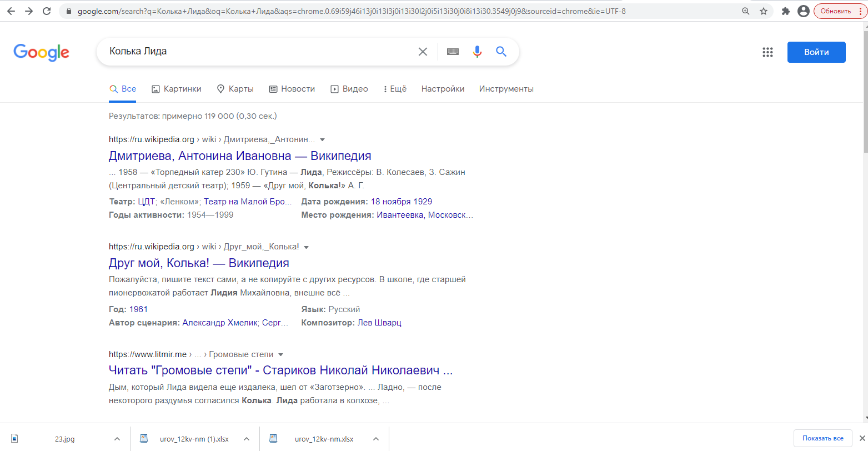Open the Google apps grid

tap(767, 52)
